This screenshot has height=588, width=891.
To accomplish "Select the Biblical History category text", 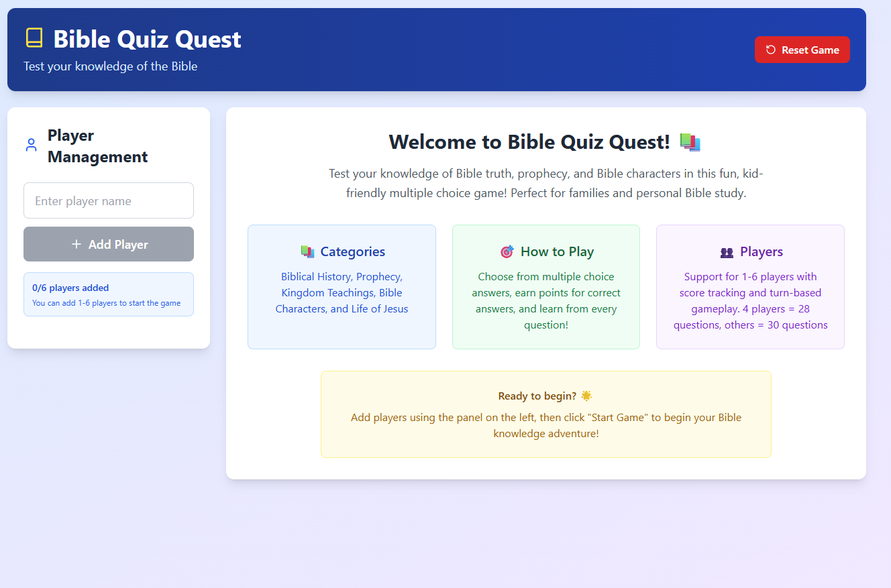I will tap(316, 276).
